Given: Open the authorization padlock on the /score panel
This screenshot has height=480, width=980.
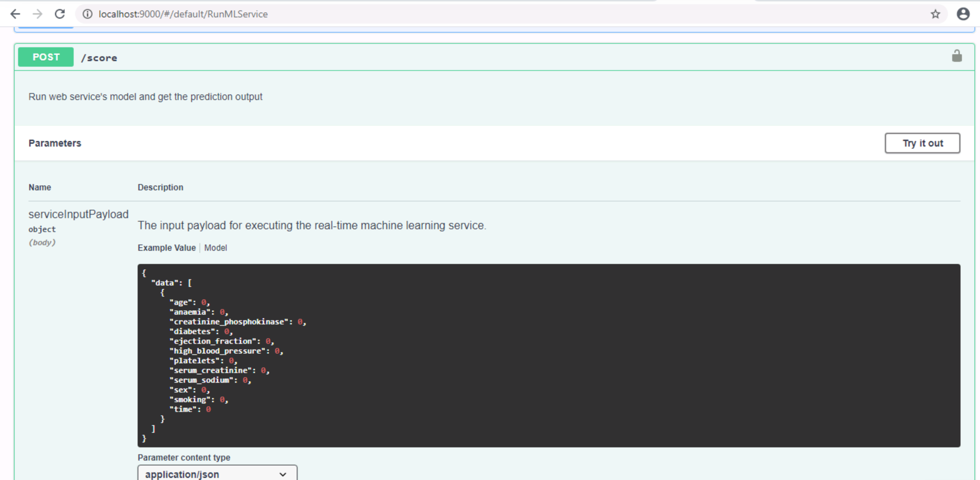Looking at the screenshot, I should coord(957,56).
